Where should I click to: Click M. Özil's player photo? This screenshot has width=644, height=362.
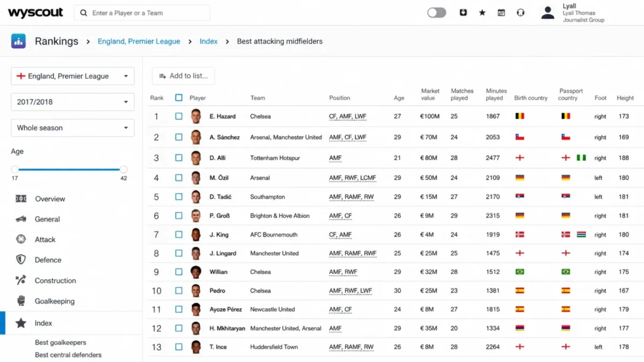pyautogui.click(x=196, y=178)
